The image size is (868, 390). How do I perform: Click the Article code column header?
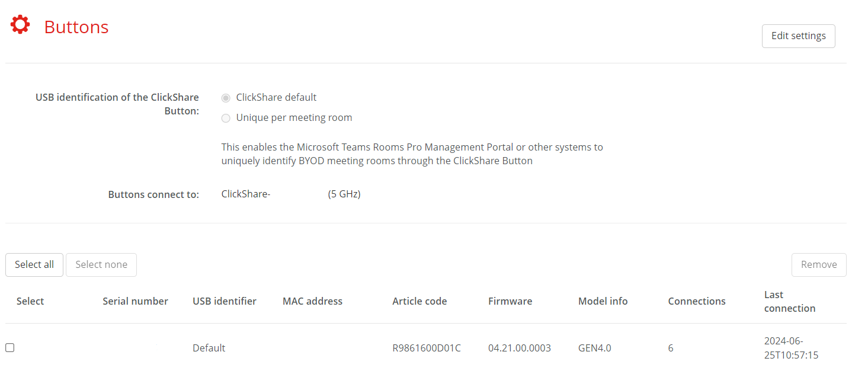(419, 301)
